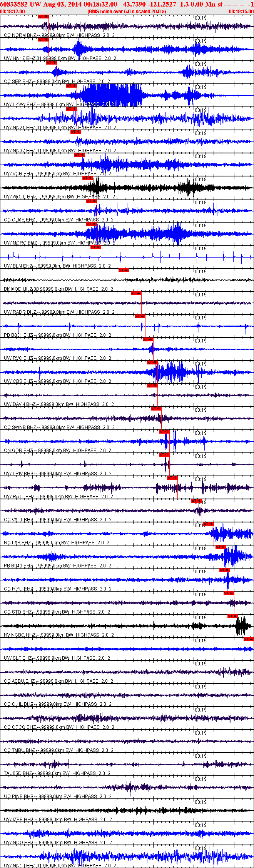Click red xT 4 pick flag on UW.WOLL trace

click(87, 178)
